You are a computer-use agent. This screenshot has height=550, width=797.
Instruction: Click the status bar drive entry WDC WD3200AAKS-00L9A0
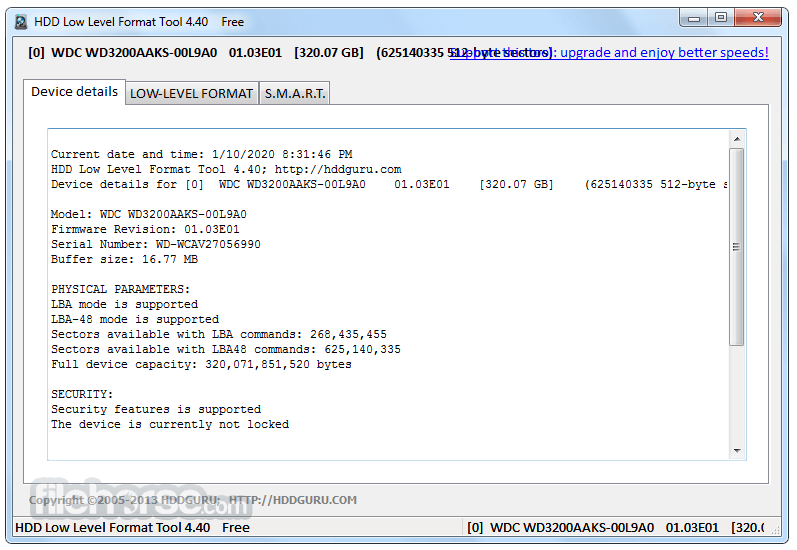pos(572,528)
